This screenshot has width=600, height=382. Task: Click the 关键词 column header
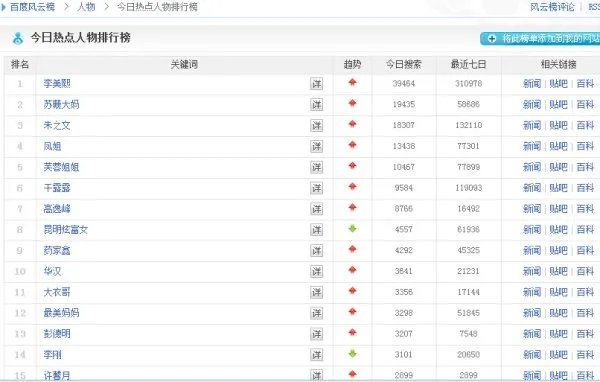pyautogui.click(x=184, y=64)
